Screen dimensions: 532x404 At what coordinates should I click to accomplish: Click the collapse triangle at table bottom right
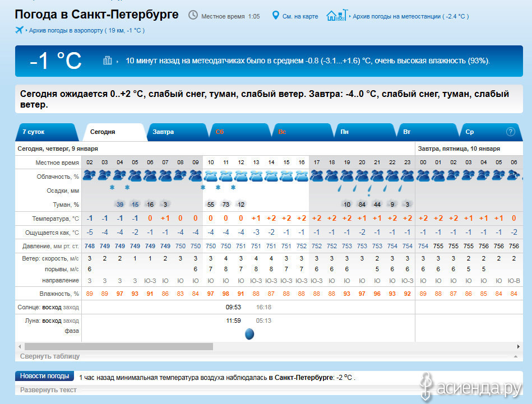(x=515, y=356)
